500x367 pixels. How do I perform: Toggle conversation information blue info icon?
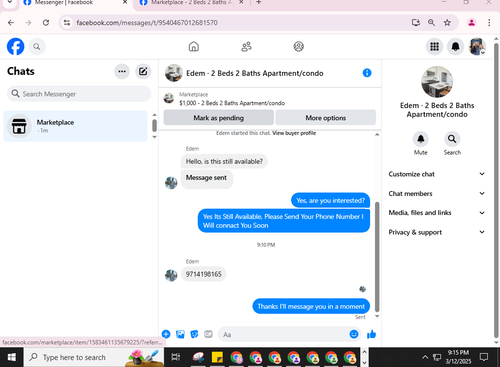tap(367, 73)
